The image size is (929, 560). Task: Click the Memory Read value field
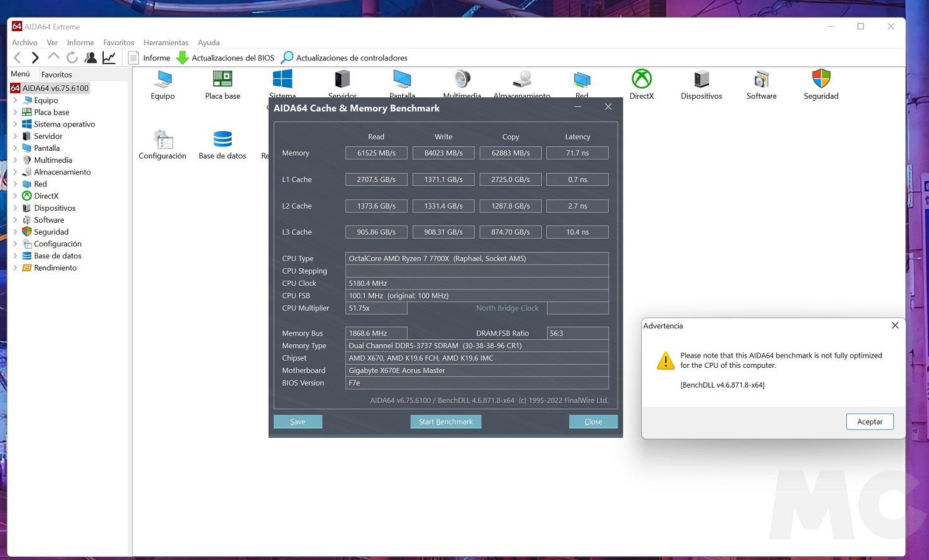pyautogui.click(x=376, y=153)
